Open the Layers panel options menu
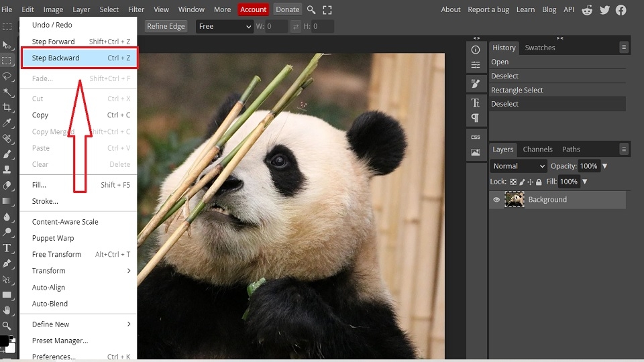The width and height of the screenshot is (644, 362). [x=624, y=149]
